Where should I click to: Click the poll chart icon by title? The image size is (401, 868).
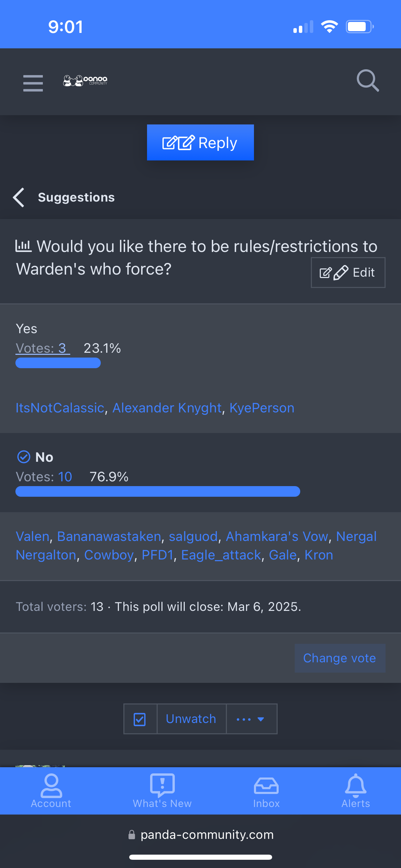pos(23,246)
